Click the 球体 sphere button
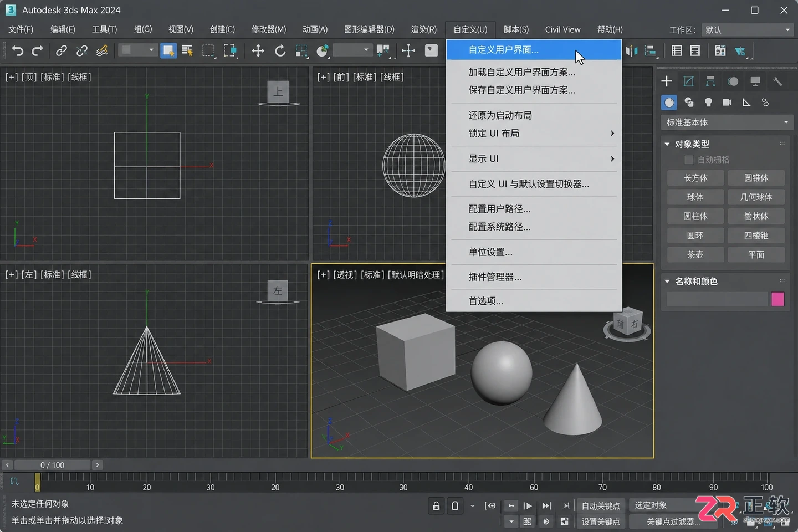This screenshot has height=532, width=798. pyautogui.click(x=695, y=197)
